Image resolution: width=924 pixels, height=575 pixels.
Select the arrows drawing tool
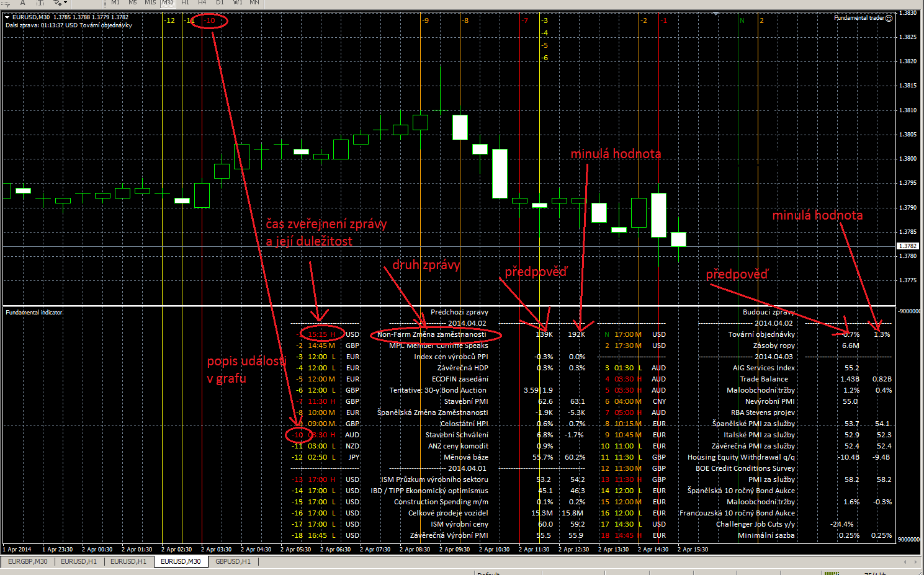(57, 3)
